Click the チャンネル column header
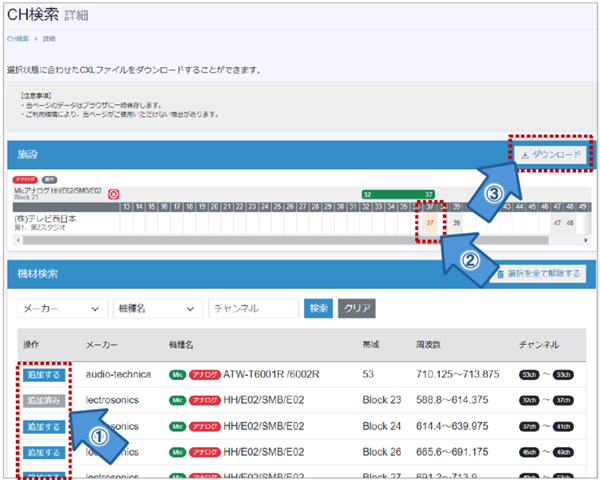This screenshot has width=600, height=480. pos(539,345)
